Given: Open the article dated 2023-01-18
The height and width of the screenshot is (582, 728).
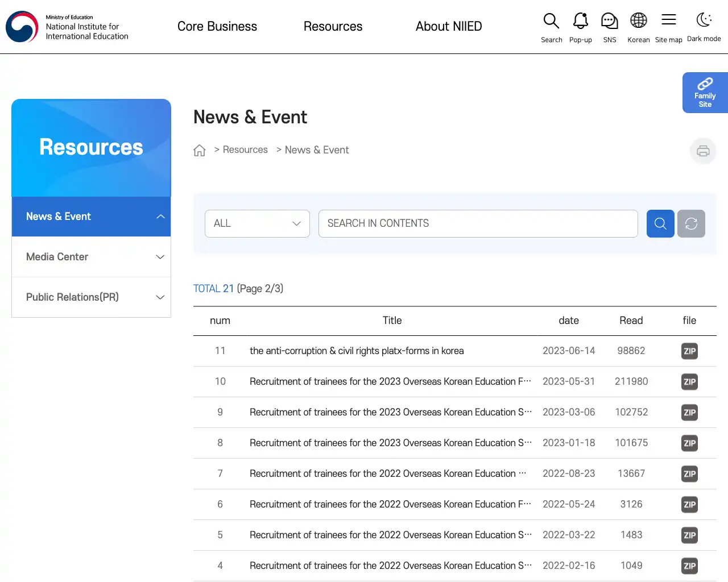Looking at the screenshot, I should (391, 443).
